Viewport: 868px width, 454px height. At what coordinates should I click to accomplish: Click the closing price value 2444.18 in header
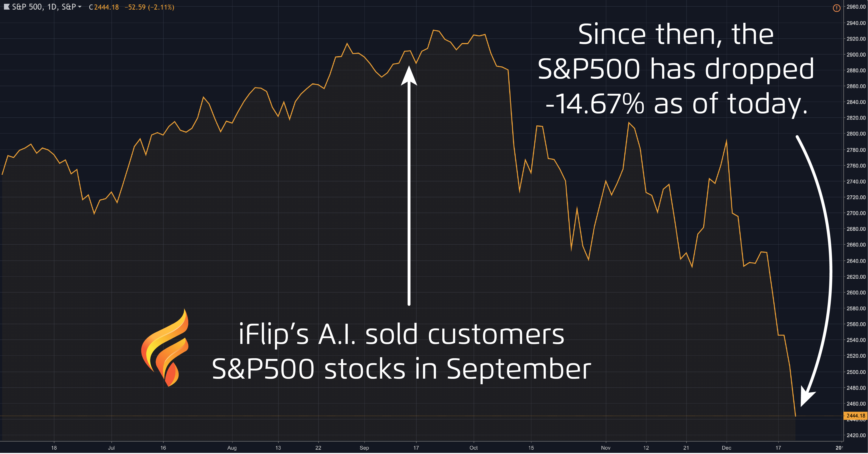[106, 7]
